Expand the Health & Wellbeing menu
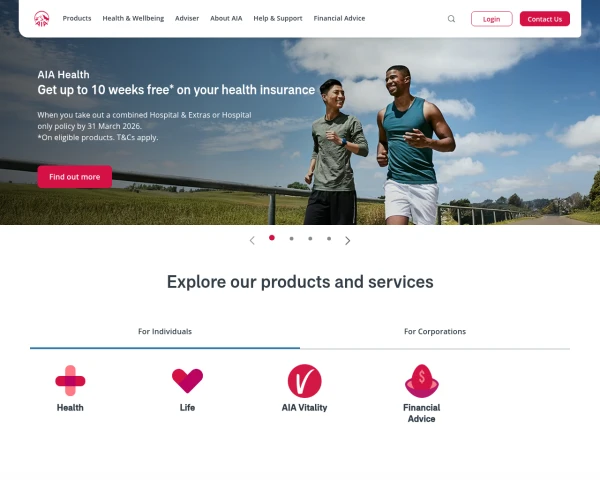The height and width of the screenshot is (480, 600). pyautogui.click(x=133, y=18)
